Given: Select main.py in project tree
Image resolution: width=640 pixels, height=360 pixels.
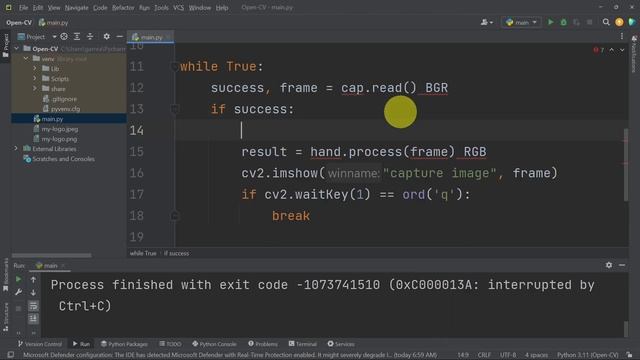Looking at the screenshot, I should (x=52, y=119).
